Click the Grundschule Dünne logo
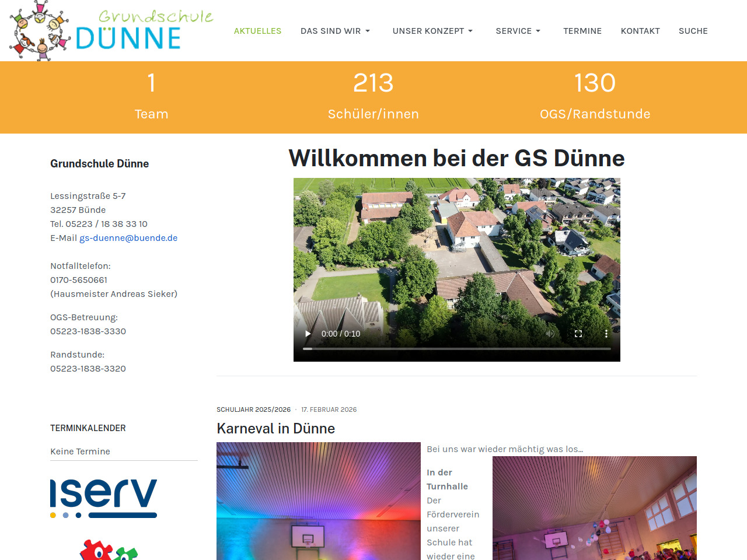This screenshot has width=747, height=560. [111, 31]
